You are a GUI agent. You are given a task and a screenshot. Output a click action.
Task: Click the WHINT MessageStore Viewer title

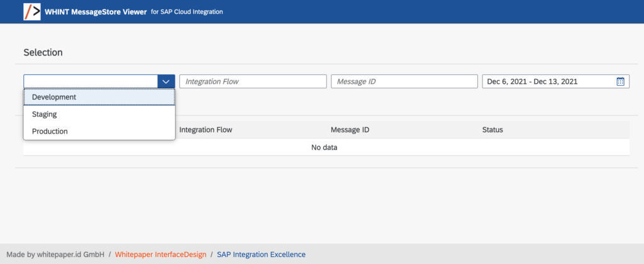(96, 12)
